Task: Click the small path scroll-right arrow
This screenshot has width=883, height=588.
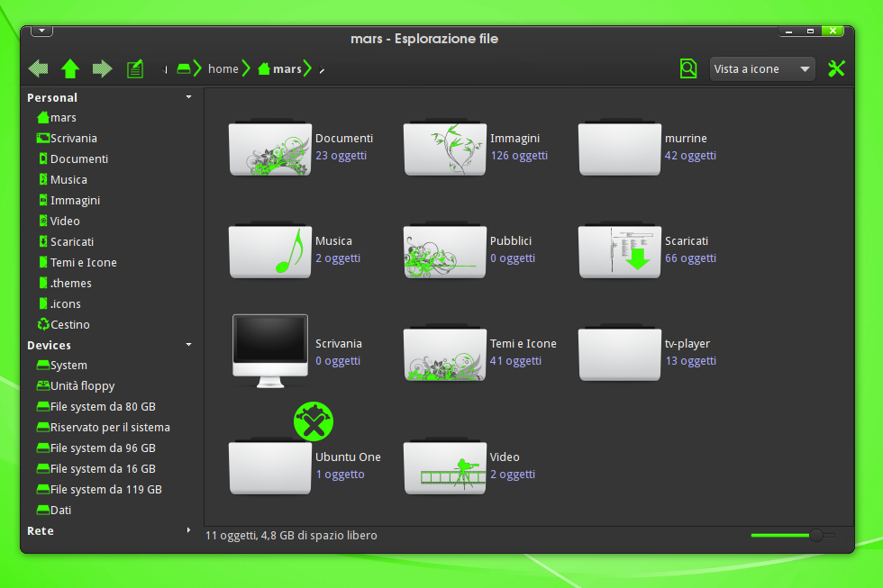Action: coord(322,69)
